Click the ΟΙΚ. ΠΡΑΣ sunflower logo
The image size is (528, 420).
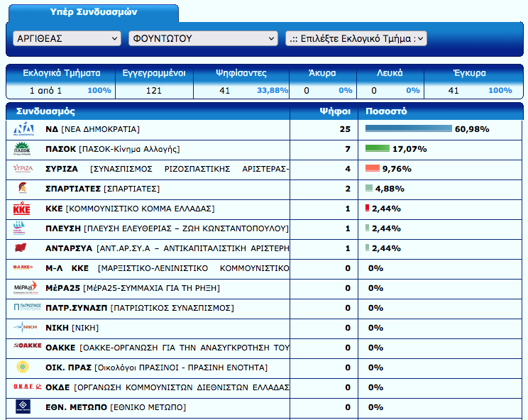[x=23, y=367]
